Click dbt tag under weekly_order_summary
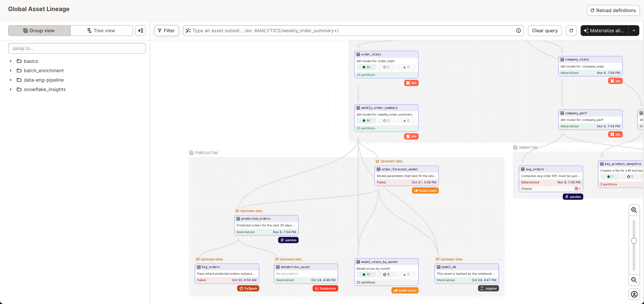This screenshot has height=304, width=644. coord(411,136)
